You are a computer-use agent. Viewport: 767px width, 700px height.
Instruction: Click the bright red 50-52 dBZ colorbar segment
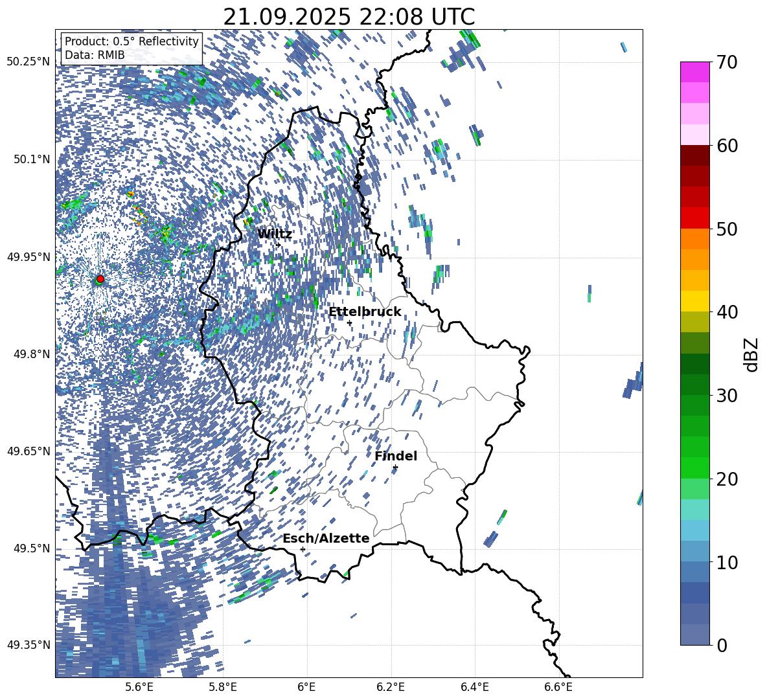pyautogui.click(x=694, y=218)
